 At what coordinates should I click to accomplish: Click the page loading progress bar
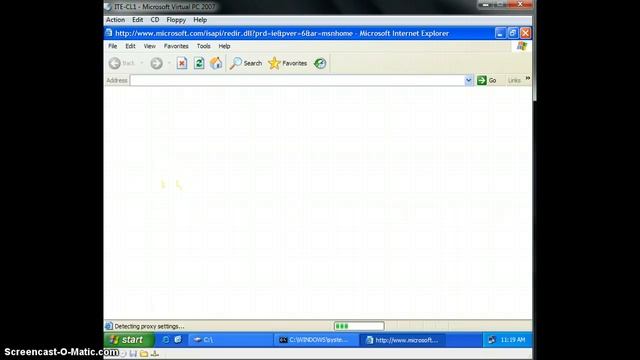tap(359, 326)
